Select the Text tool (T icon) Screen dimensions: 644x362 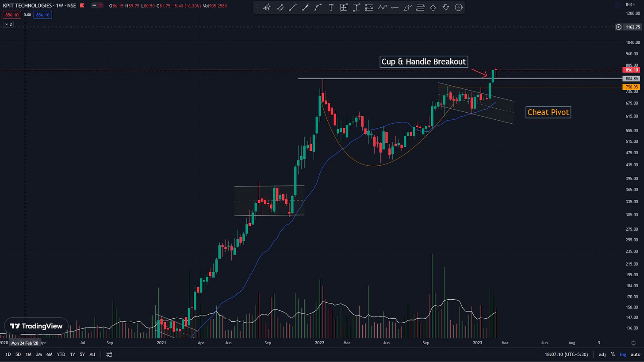pos(331,8)
